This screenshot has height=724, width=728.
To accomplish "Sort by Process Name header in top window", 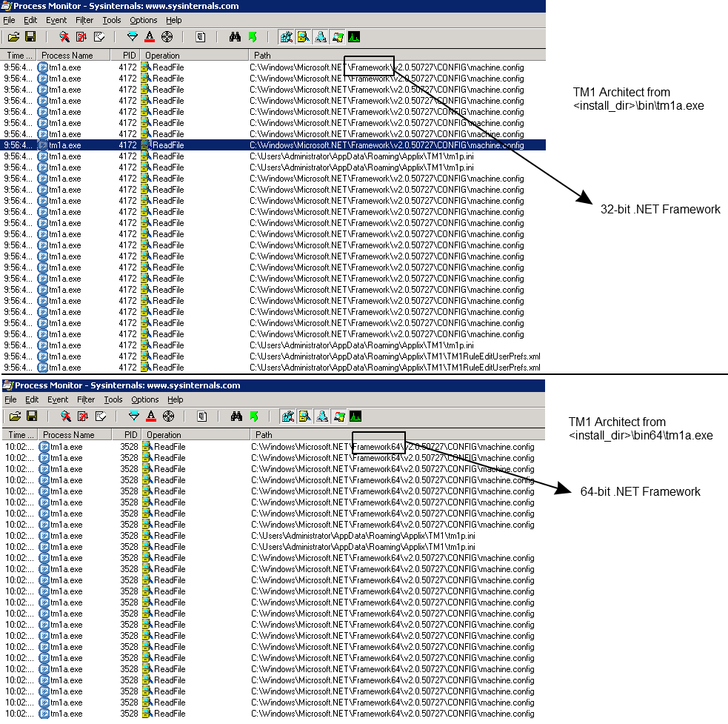I will pos(73,56).
